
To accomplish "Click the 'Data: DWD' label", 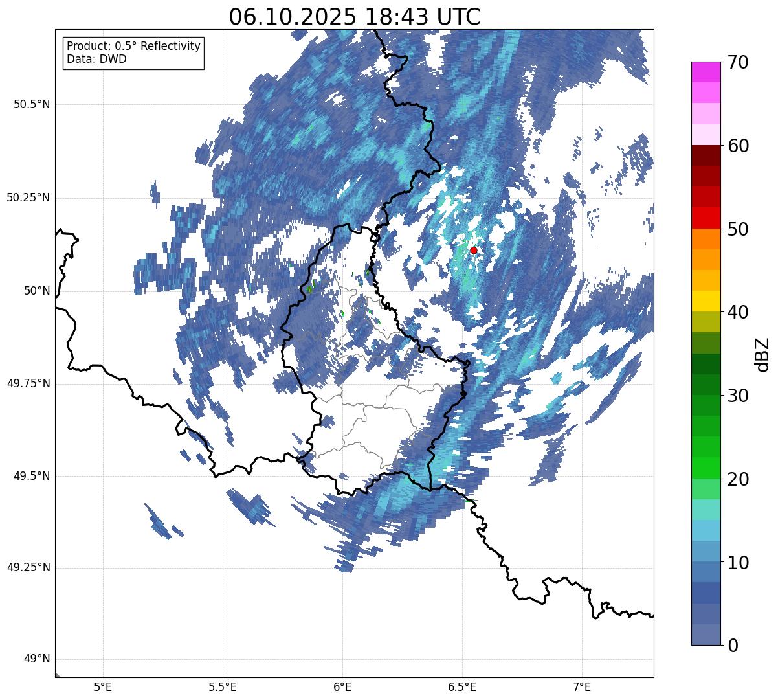I will click(96, 59).
